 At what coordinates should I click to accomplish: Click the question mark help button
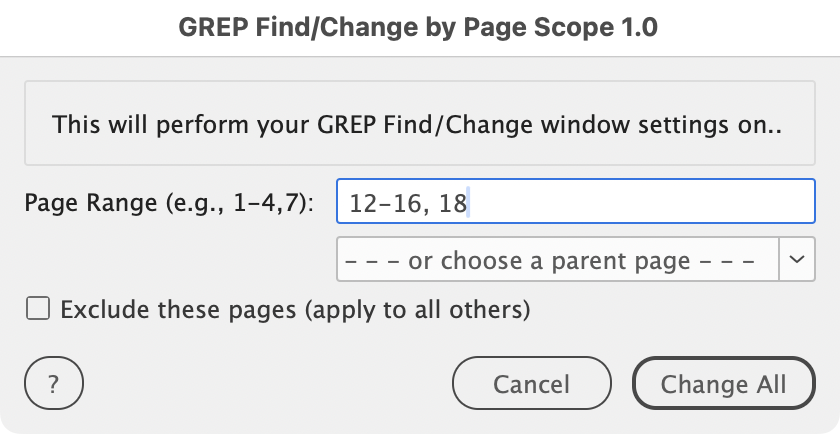53,384
